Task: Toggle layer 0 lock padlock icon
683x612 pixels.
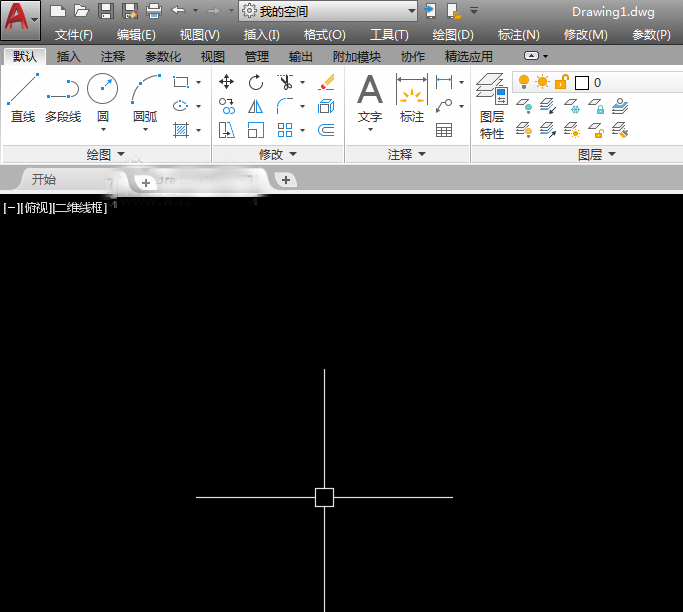Action: (562, 82)
